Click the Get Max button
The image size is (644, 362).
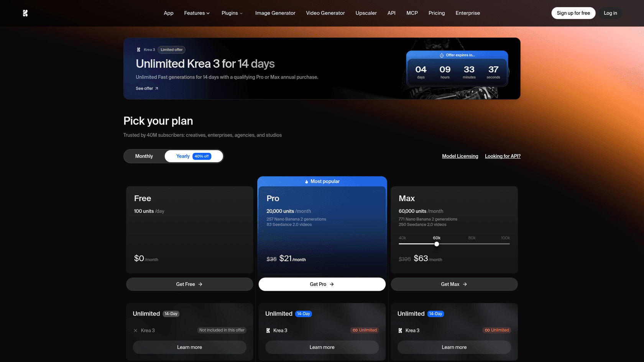point(454,284)
